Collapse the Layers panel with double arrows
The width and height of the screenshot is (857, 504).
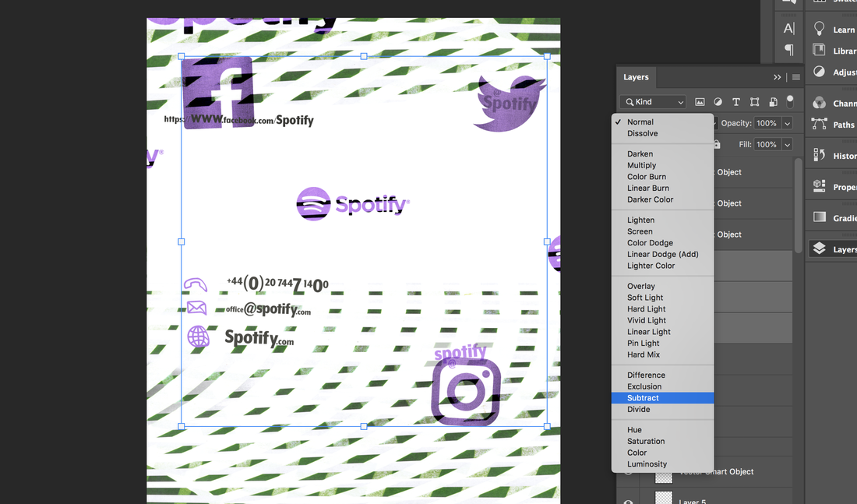[778, 77]
